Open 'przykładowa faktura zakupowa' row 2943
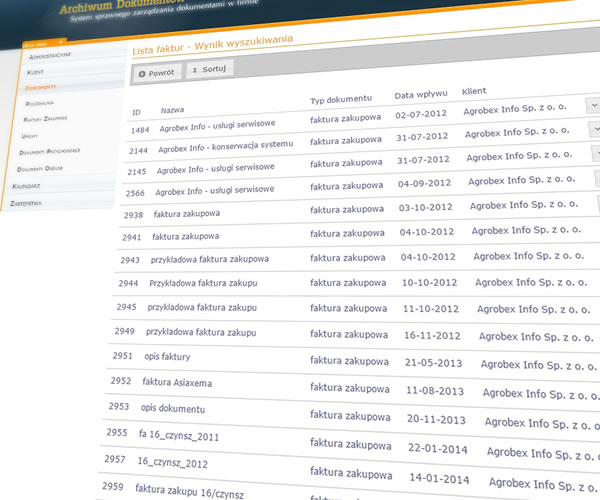600x500 pixels. point(210,259)
